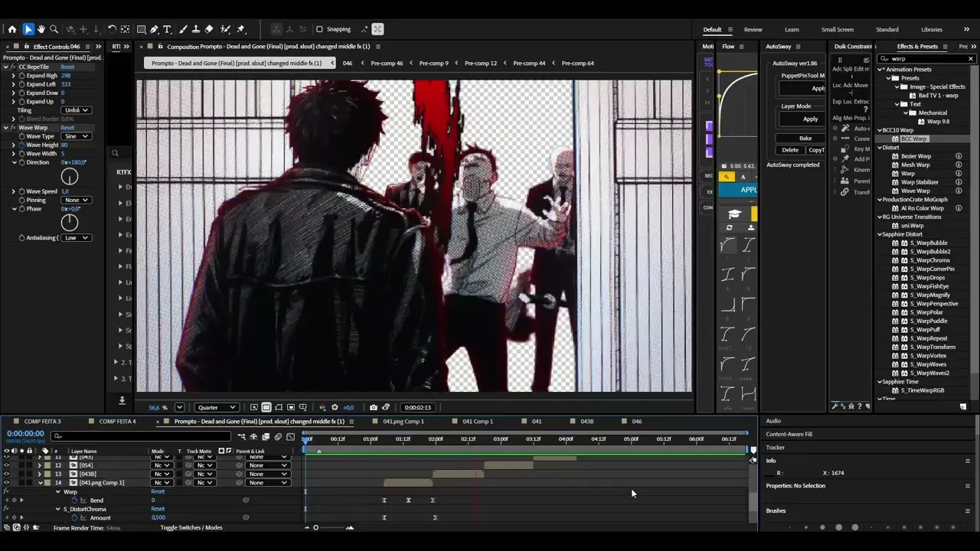Select the Zoom magnifier tool
980x551 pixels.
coord(54,29)
